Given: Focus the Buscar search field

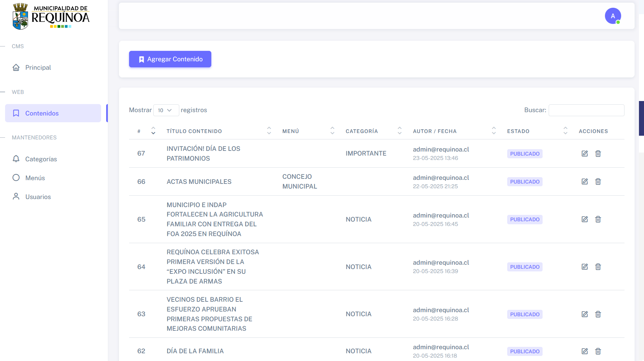Looking at the screenshot, I should (586, 110).
